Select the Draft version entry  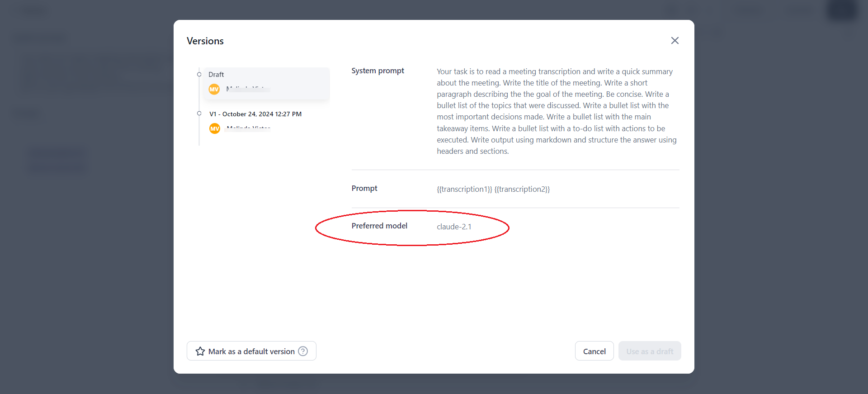(x=266, y=83)
